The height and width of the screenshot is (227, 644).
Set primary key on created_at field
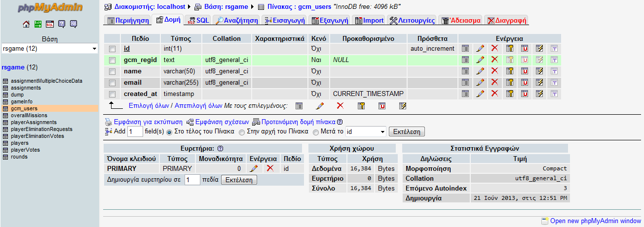pyautogui.click(x=510, y=94)
